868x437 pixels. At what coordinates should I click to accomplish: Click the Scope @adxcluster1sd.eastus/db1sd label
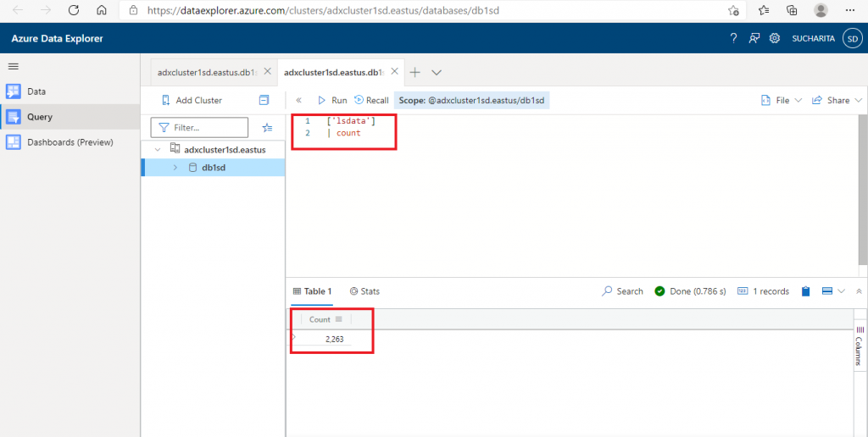471,100
